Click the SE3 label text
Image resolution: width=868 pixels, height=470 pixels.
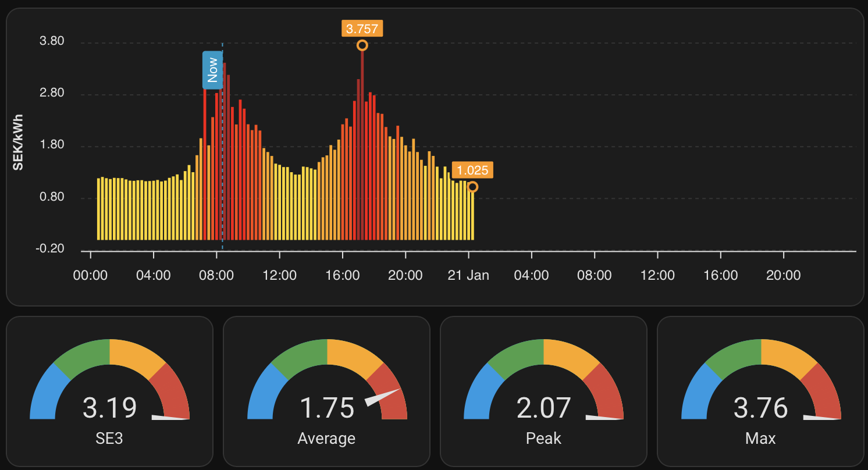(x=109, y=438)
